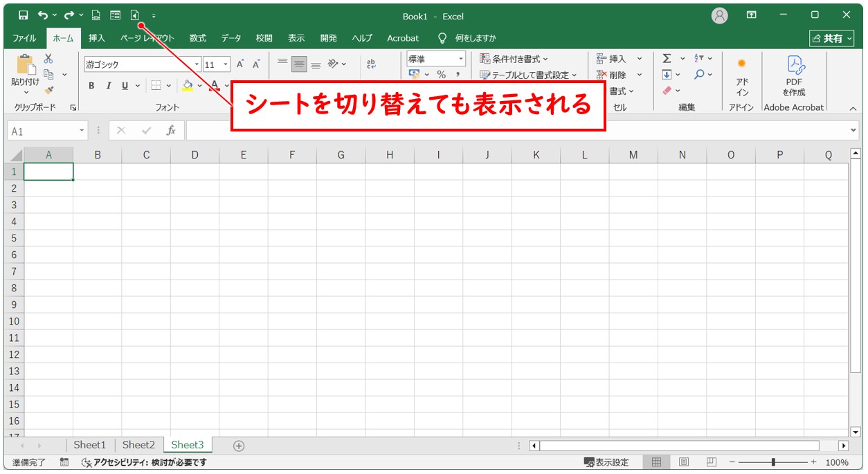Switch to the 数式 tab
Viewport: 868px width, 474px height.
198,38
